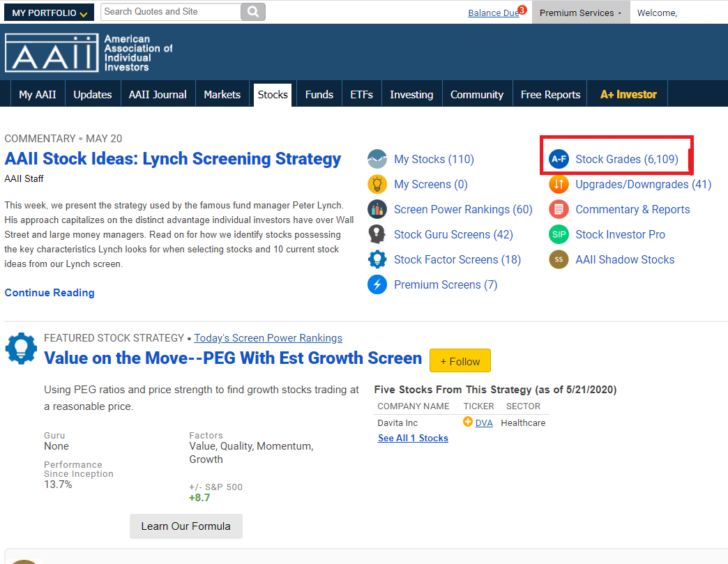Viewport: 728px width, 564px height.
Task: Open the Free Reports tab
Action: (550, 94)
